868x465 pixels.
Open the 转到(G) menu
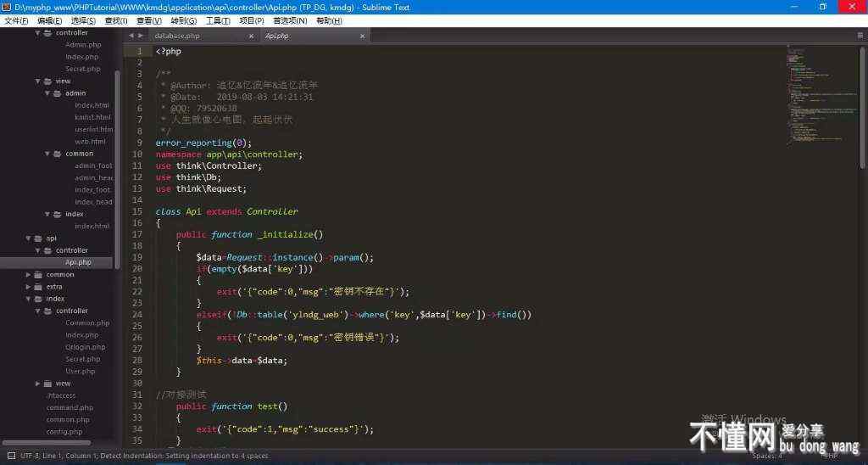coord(184,20)
